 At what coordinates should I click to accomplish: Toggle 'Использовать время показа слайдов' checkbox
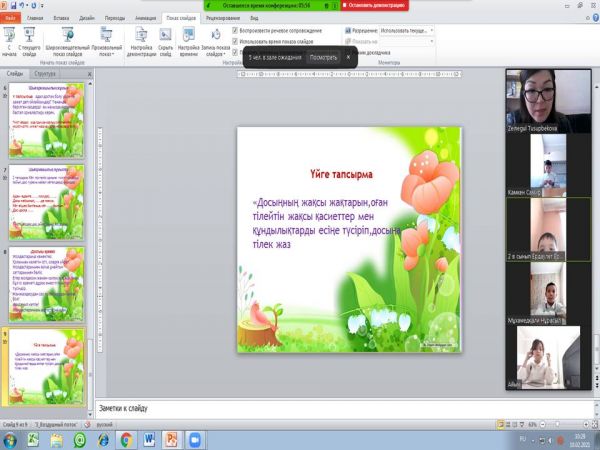(235, 40)
